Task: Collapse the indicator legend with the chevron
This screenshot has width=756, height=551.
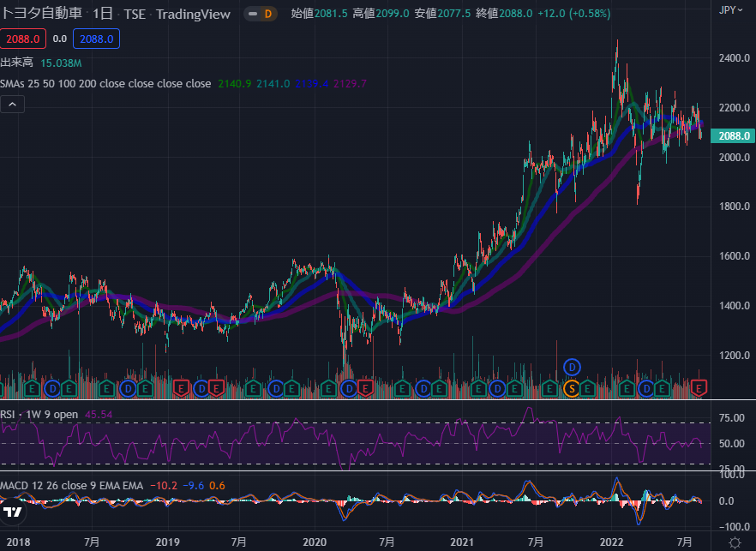Action: (13, 105)
